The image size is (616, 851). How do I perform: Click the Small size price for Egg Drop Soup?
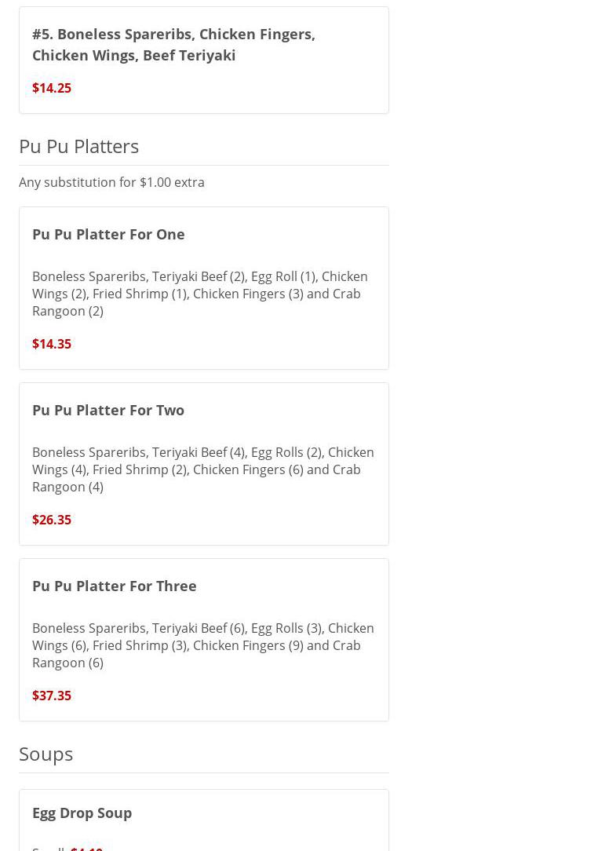87,847
